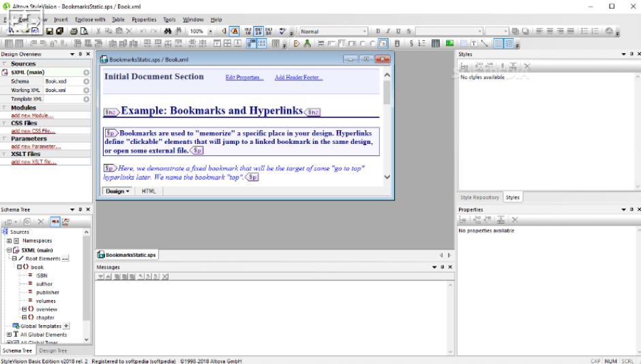Switch to the Design Tree tab
The image size is (641, 364).
pos(53,350)
